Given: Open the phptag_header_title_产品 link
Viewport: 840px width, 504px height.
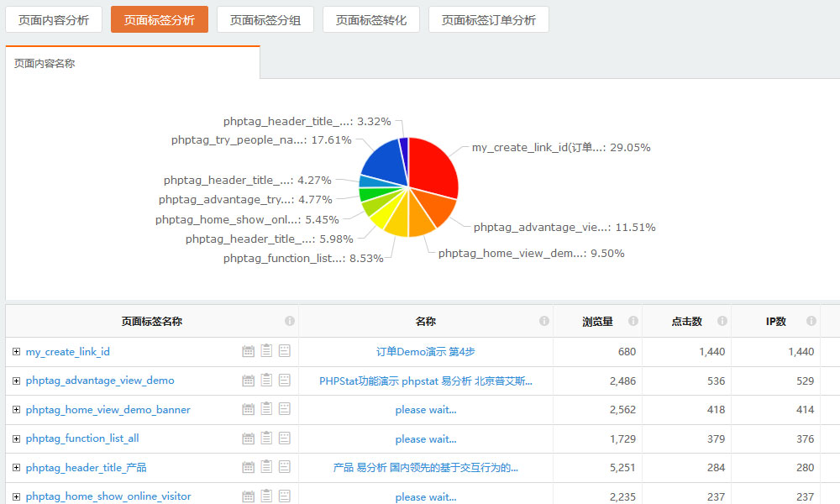Looking at the screenshot, I should pos(86,468).
